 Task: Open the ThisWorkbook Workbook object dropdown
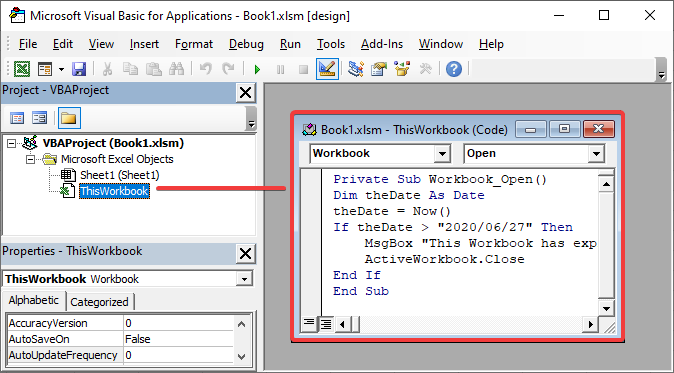click(x=244, y=279)
